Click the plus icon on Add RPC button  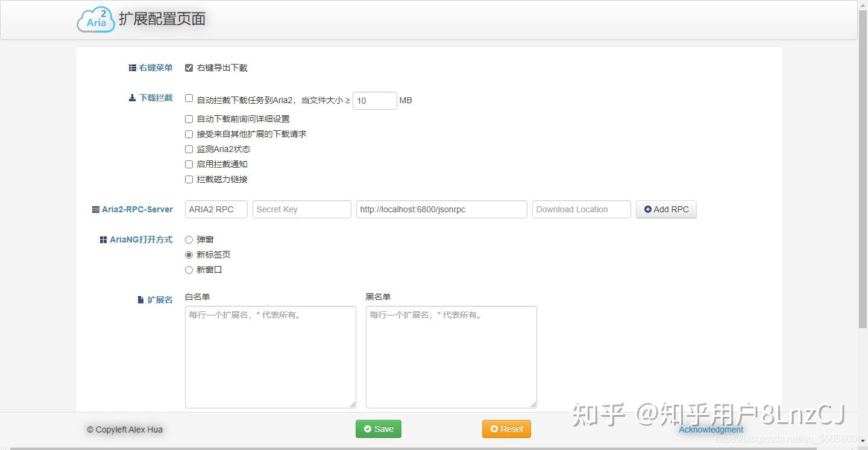click(648, 209)
